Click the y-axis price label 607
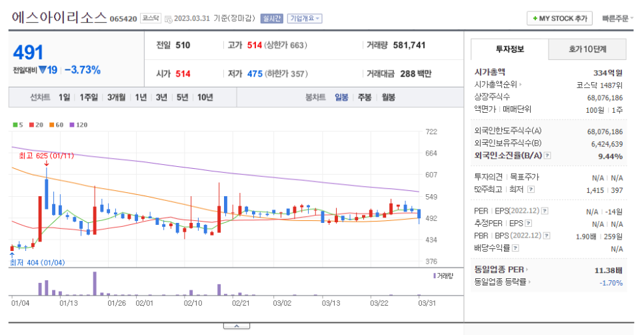This screenshot has height=335, width=644. click(x=431, y=175)
